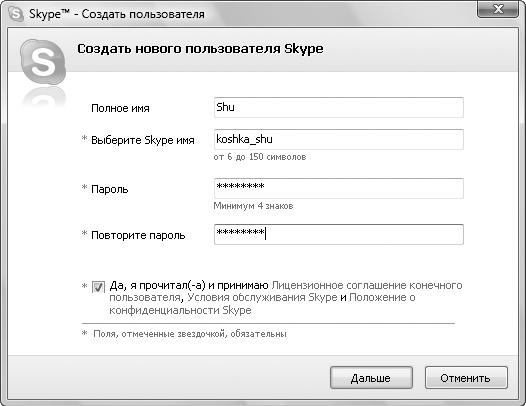Click the Выберите Skype имя label
The image size is (526, 406).
pyautogui.click(x=143, y=140)
